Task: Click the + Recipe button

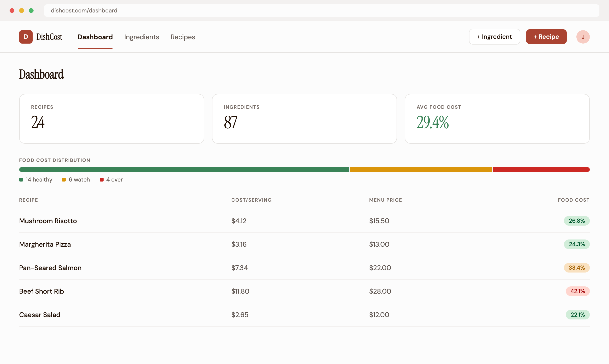Action: pyautogui.click(x=546, y=37)
